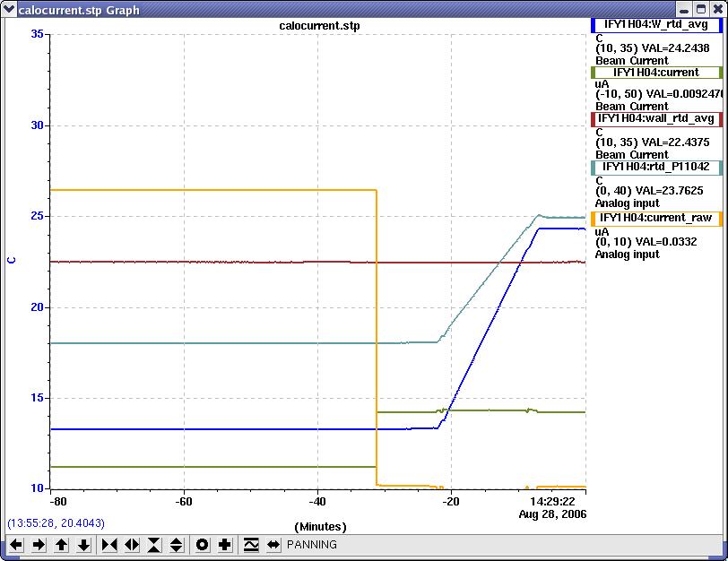The image size is (728, 561).
Task: Click the waveform refresh graph icon
Action: click(251, 544)
